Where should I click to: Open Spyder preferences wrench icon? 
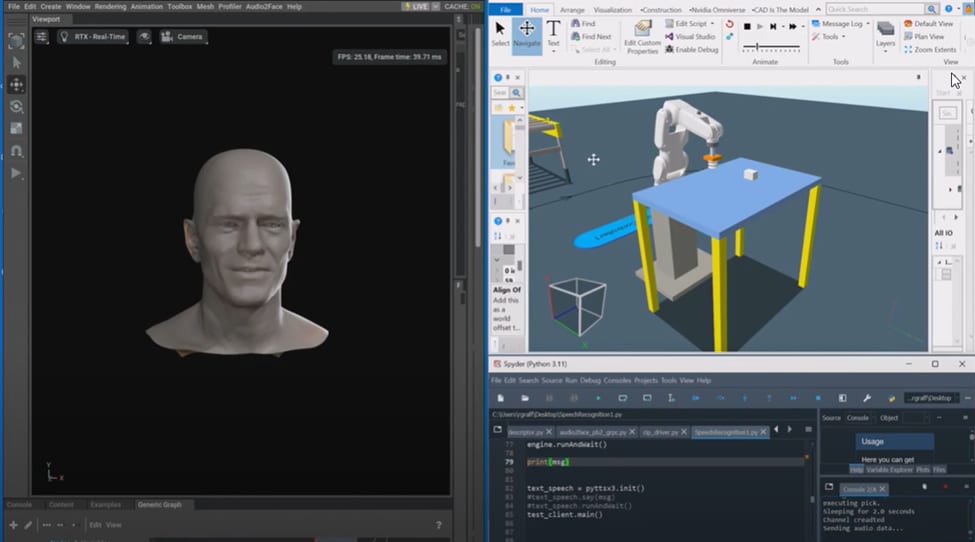coord(867,398)
